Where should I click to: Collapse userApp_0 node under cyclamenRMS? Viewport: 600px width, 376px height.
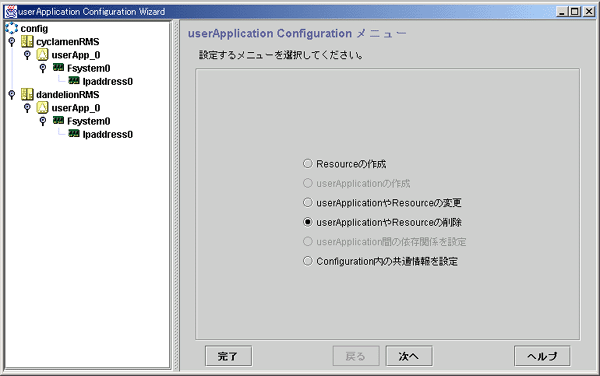[x=27, y=55]
